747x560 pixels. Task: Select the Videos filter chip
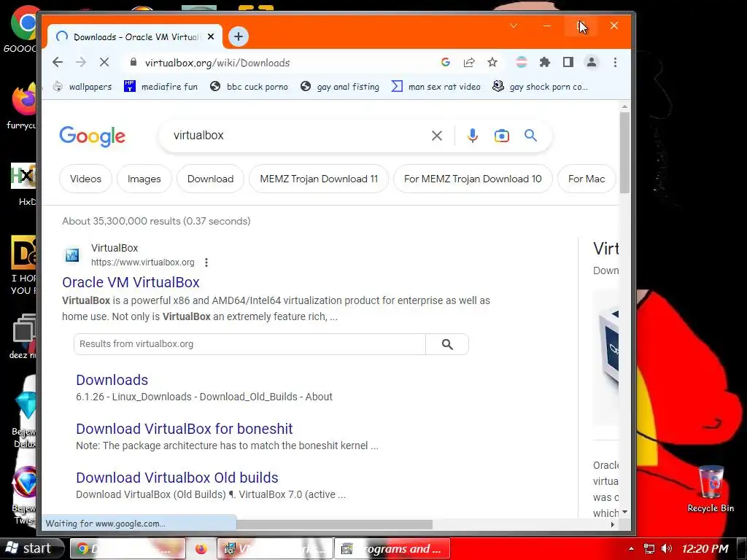pos(86,179)
